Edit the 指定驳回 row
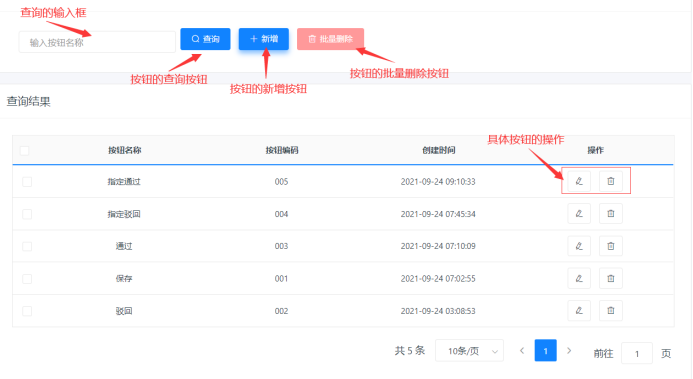The height and width of the screenshot is (379, 693). click(x=579, y=214)
